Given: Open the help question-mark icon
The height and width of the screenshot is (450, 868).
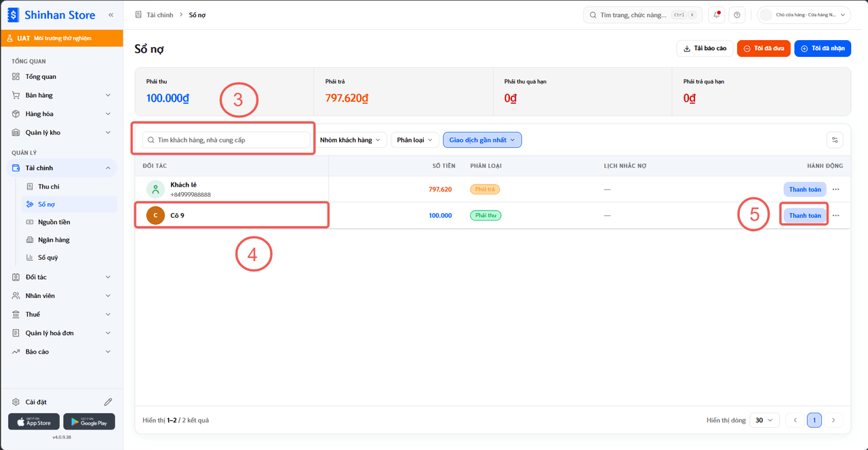Looking at the screenshot, I should point(737,15).
